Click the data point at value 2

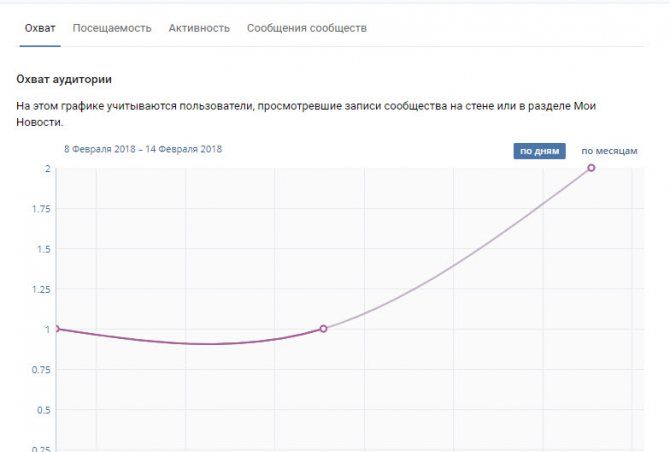591,168
